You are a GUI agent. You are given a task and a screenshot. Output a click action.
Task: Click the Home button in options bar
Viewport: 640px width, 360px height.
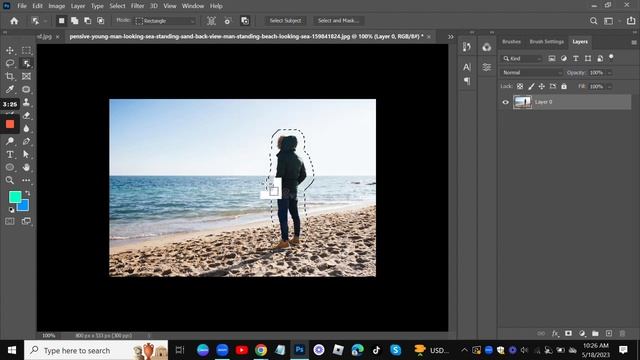(x=14, y=21)
